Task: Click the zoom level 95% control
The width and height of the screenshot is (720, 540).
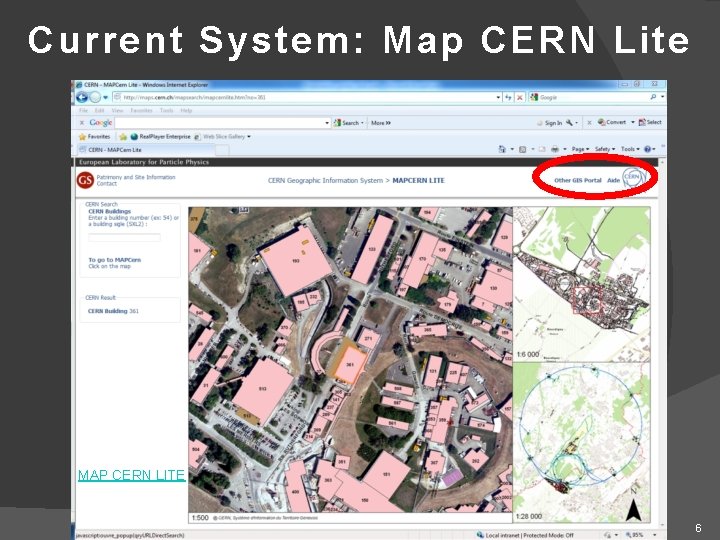Action: coord(640,535)
